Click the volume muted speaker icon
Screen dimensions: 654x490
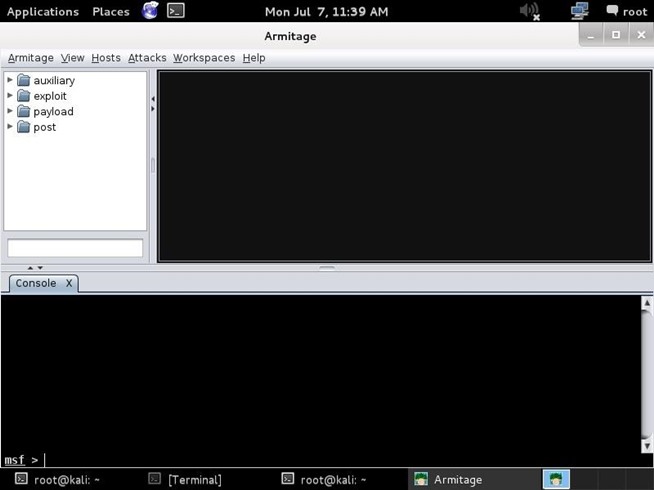pyautogui.click(x=529, y=11)
